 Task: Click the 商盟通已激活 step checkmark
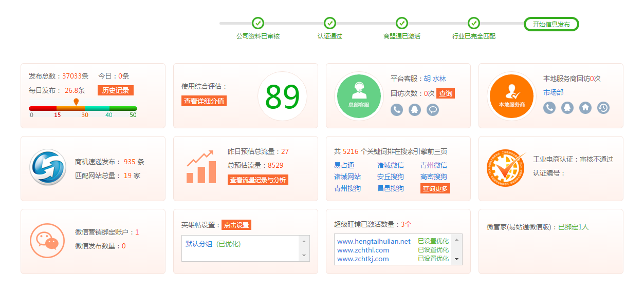(402, 24)
